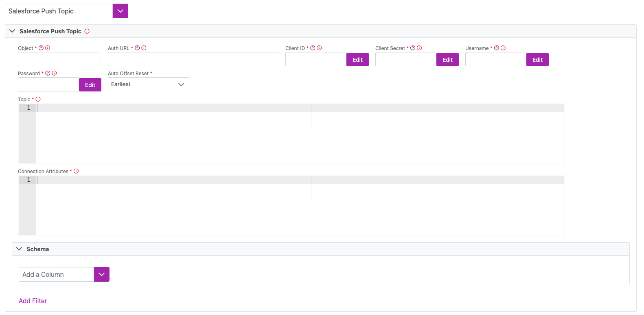
Task: Click the Add a Column combo box field
Action: pyautogui.click(x=57, y=274)
